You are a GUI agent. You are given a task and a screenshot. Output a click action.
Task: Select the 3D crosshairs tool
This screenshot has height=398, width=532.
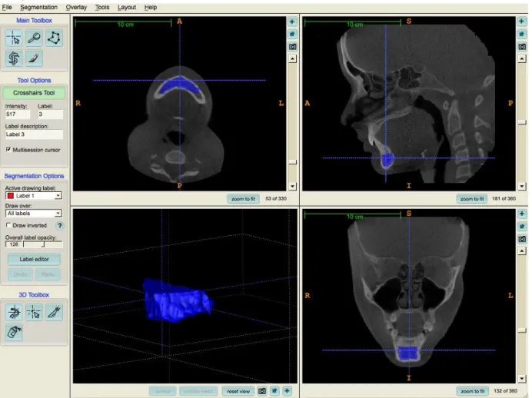(34, 312)
